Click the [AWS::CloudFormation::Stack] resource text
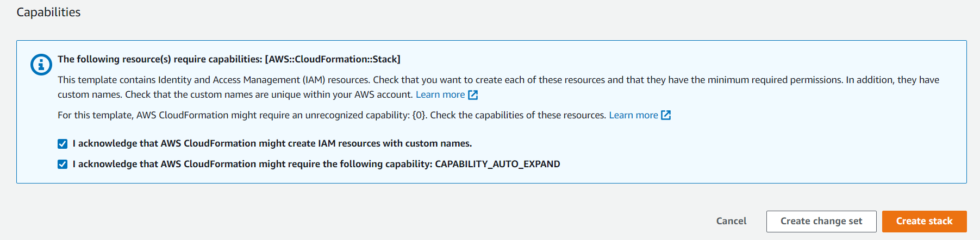The image size is (980, 240). point(333,59)
